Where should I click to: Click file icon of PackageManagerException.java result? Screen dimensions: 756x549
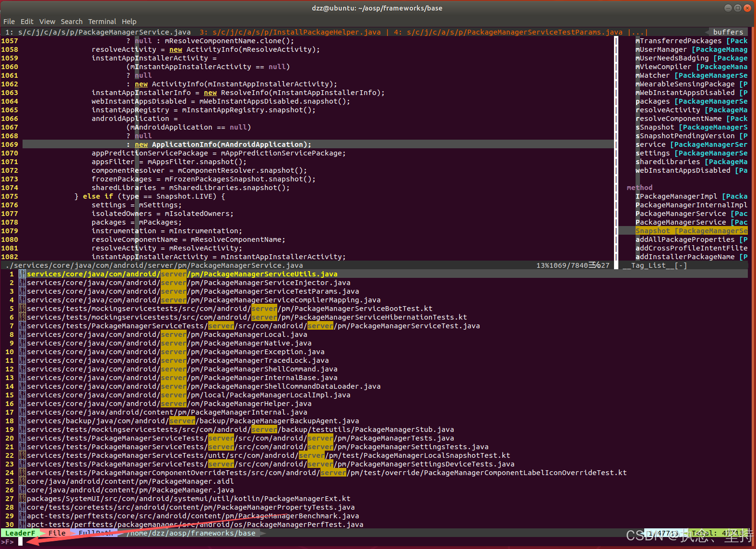click(x=22, y=352)
